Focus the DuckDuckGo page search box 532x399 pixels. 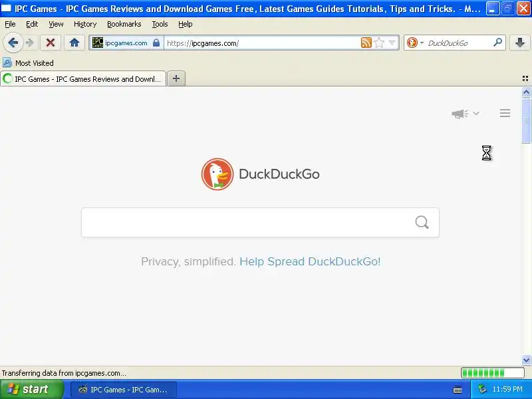pos(260,223)
